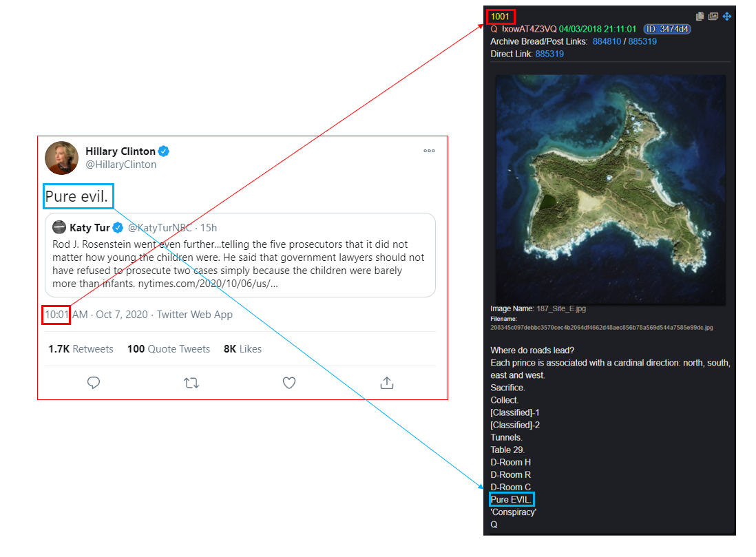Click the reply speech-bubble icon

click(94, 383)
